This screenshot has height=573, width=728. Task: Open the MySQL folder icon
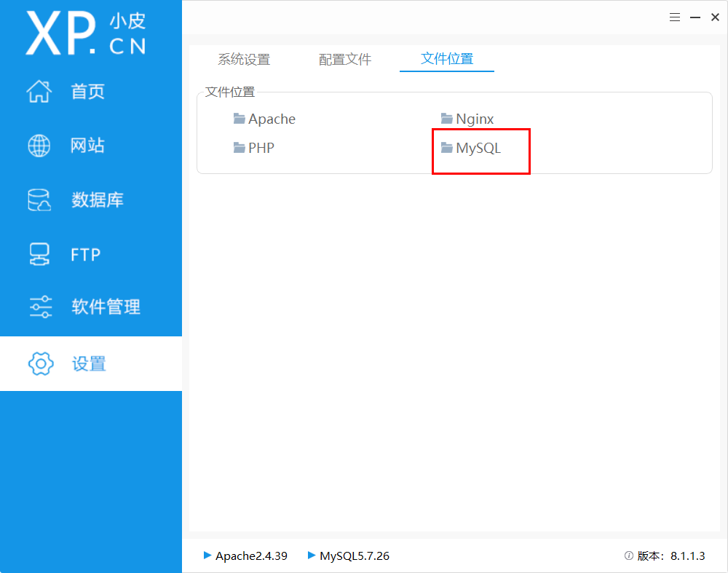447,148
